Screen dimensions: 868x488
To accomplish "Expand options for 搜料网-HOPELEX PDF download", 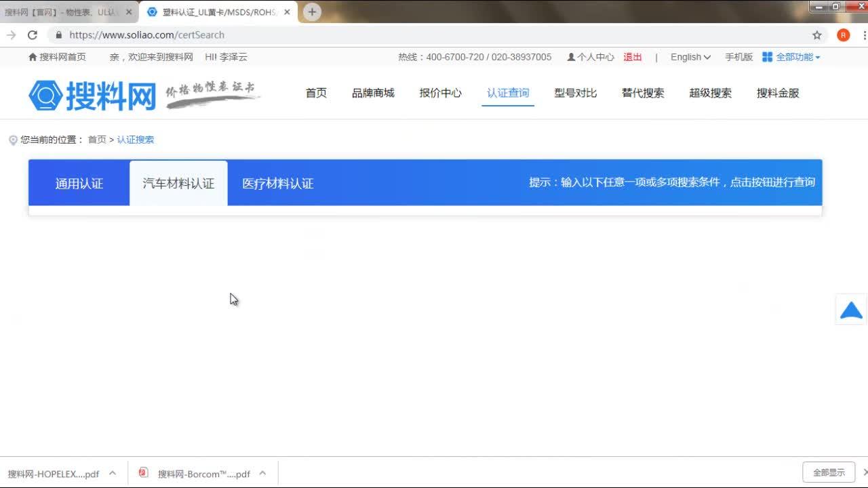I will pos(113,473).
